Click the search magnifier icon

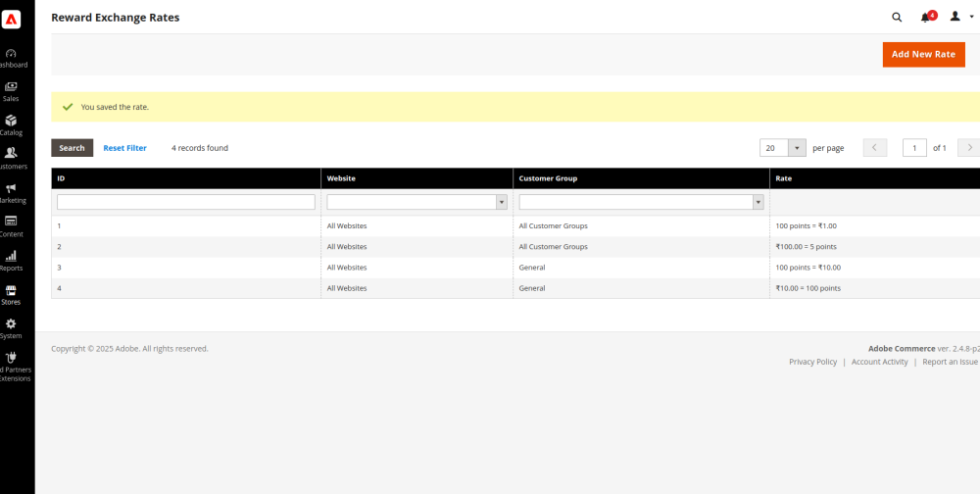pos(897,17)
